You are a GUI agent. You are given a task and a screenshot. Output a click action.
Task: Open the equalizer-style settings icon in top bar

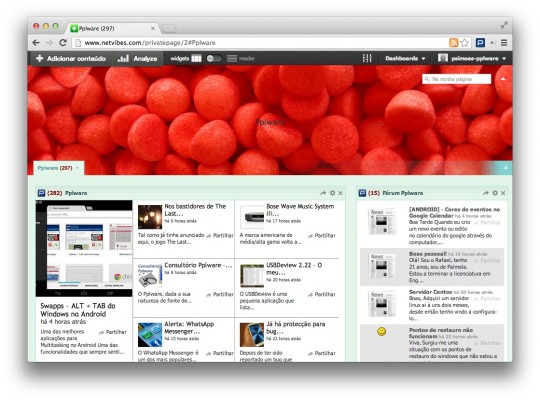367,58
